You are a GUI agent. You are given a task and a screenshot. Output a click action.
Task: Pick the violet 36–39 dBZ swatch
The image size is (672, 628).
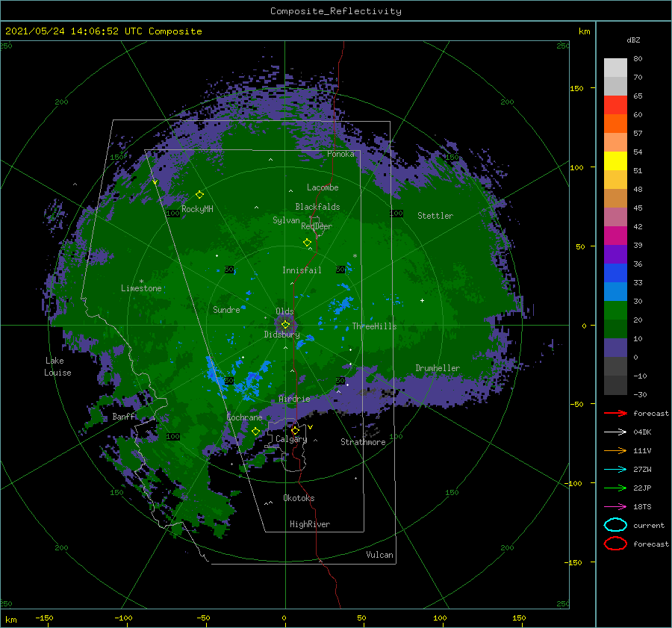pyautogui.click(x=615, y=254)
